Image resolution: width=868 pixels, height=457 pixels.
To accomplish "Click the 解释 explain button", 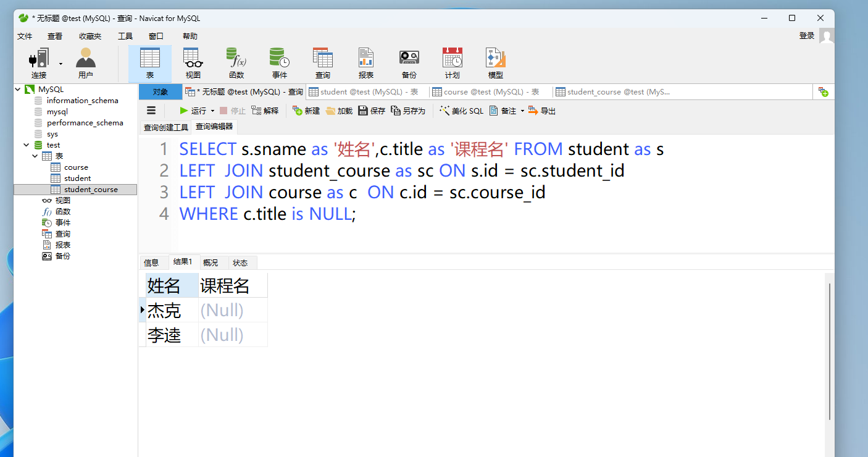I will coord(265,111).
